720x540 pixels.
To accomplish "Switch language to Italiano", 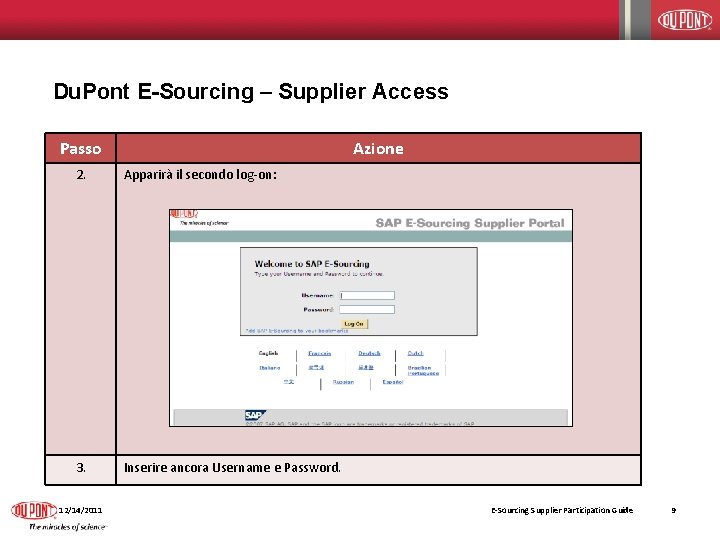I will coord(270,368).
